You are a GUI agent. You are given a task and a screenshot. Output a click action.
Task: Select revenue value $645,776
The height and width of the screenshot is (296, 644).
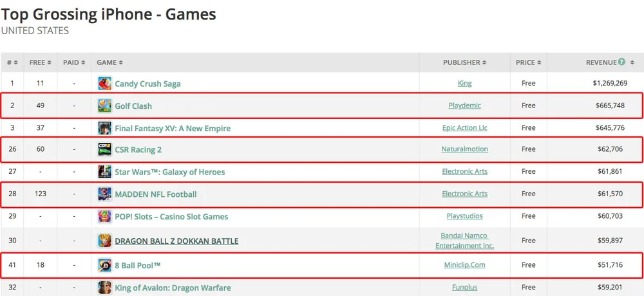(610, 127)
